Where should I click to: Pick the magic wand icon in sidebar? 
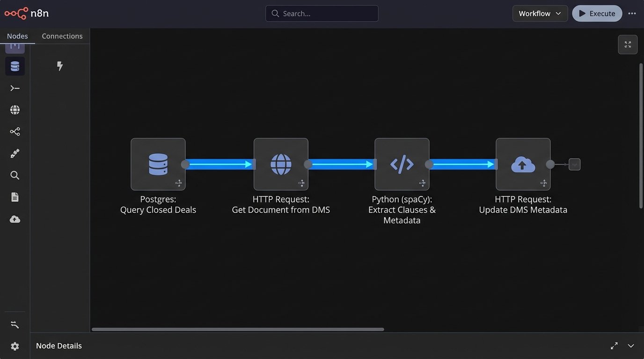click(x=15, y=153)
